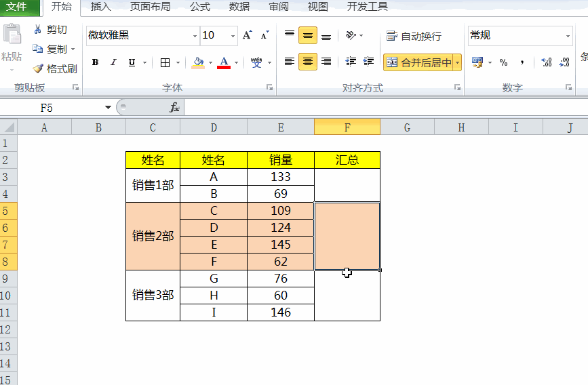The image size is (588, 385).
Task: Open the font name 微软雅黑 dropdown
Action: click(x=195, y=36)
